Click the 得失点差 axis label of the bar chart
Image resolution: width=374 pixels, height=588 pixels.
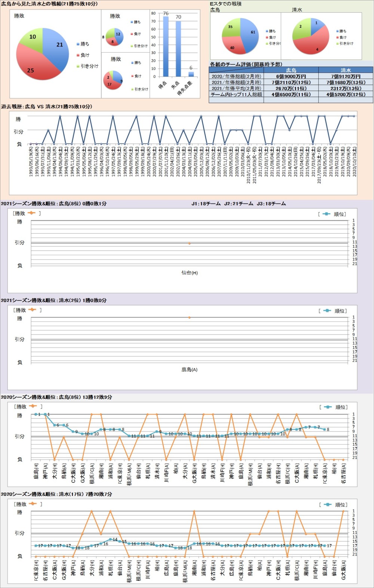tap(186, 88)
